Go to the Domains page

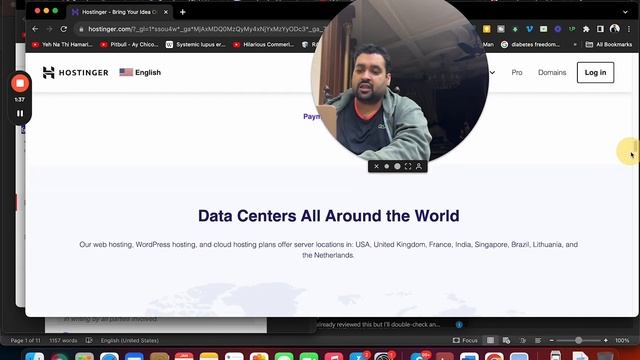(552, 72)
